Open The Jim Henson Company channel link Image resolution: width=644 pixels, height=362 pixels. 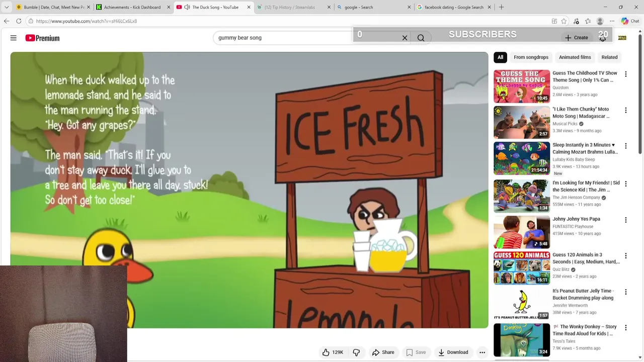coord(576,198)
